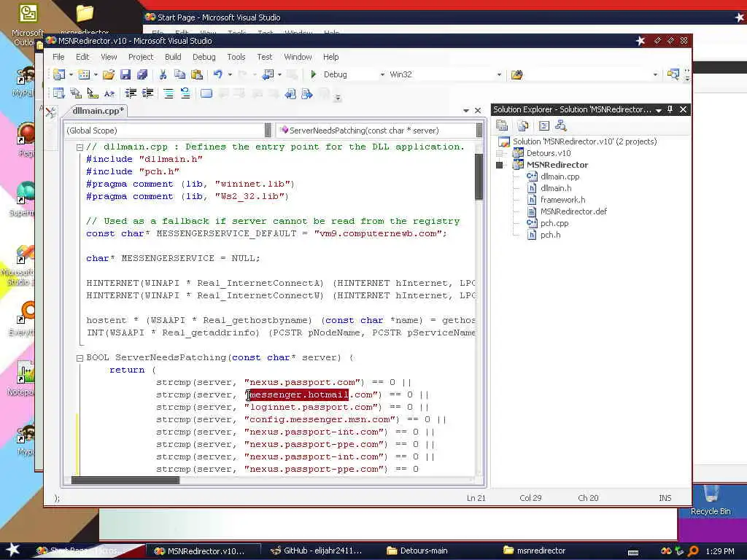Click the View Code icon in Solution Explorer
Viewport: 747px width, 560px height.
coord(544,125)
